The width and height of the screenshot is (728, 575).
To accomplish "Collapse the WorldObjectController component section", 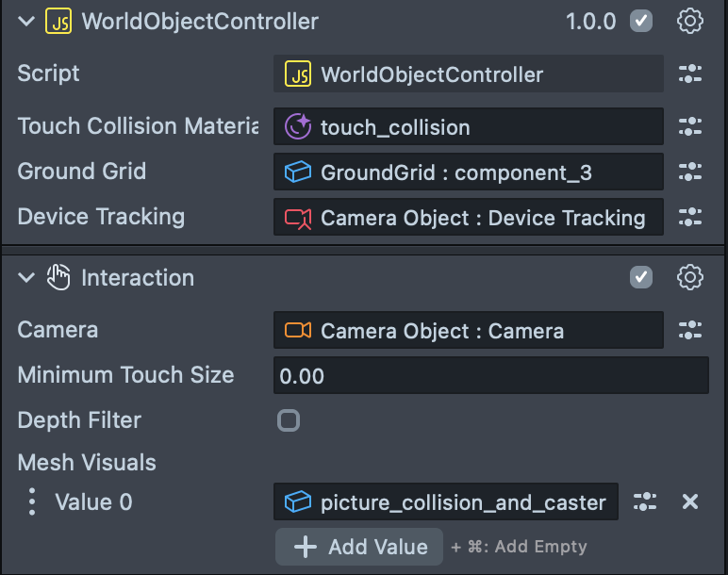I will [26, 21].
